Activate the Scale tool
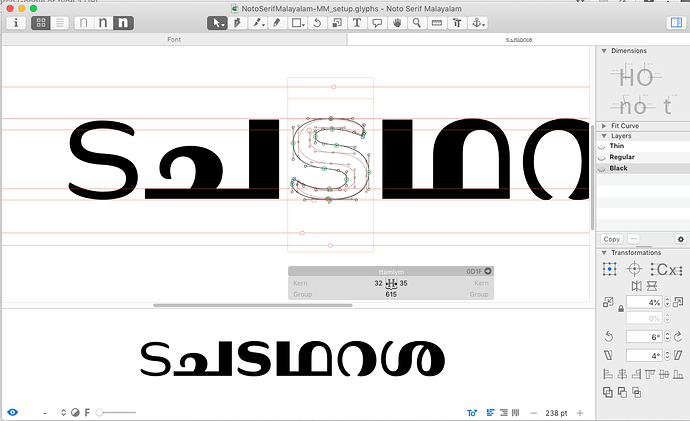 pos(337,23)
